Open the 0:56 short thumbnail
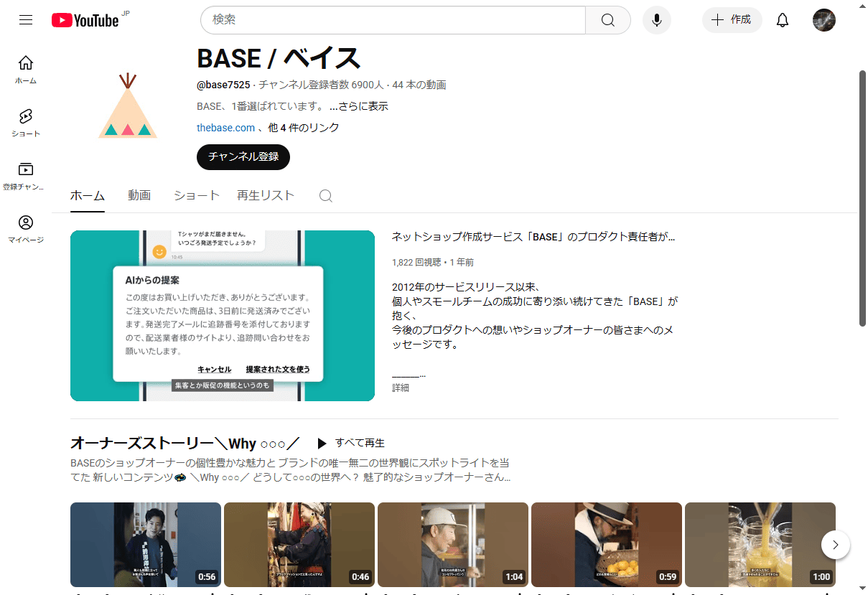 click(146, 545)
